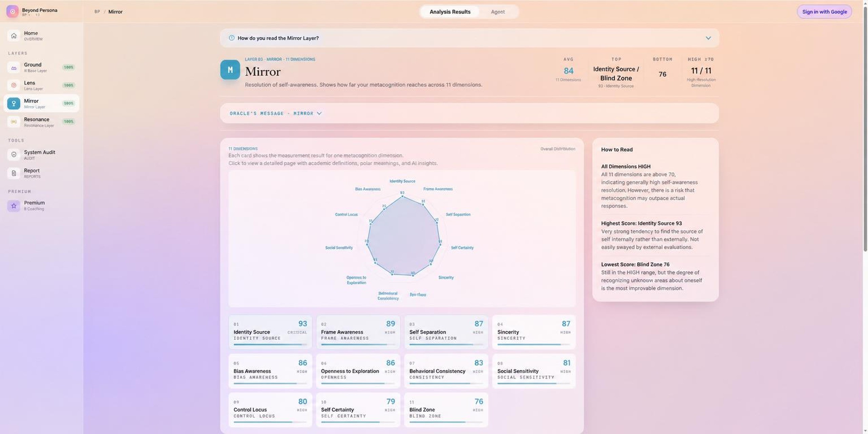
Task: Open the Ground layer icon
Action: click(x=14, y=67)
